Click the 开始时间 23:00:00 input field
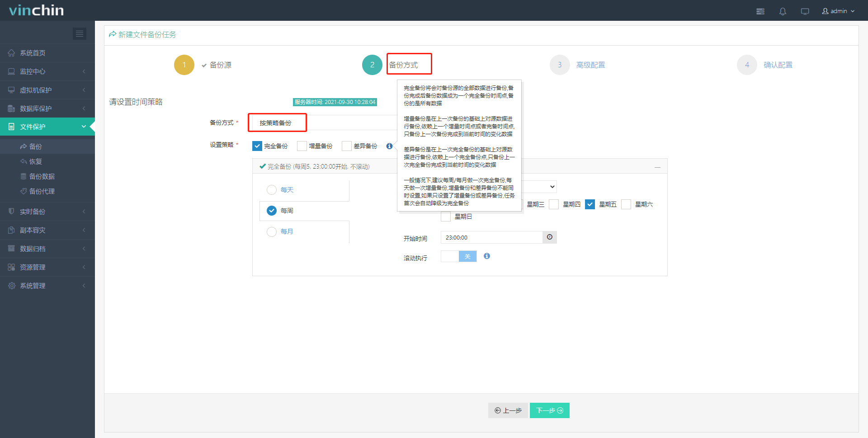The width and height of the screenshot is (868, 438). 492,237
